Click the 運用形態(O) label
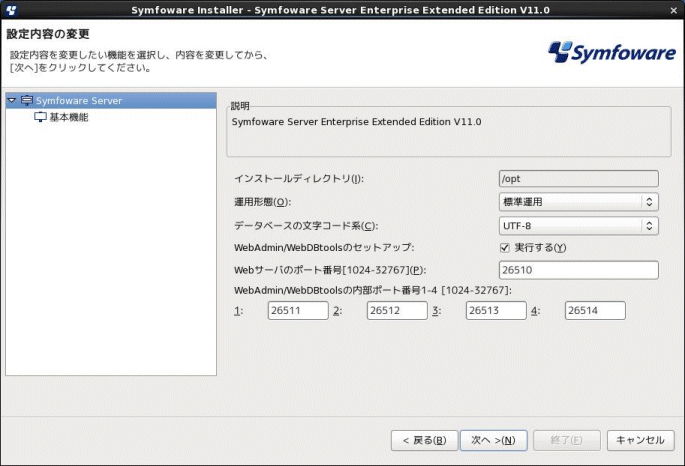Viewport: 685px width, 466px height. (x=263, y=202)
